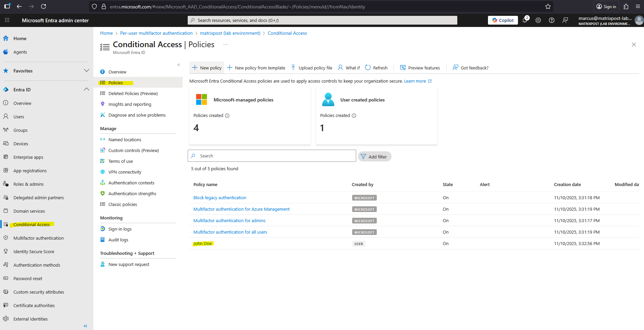Click the Add filter button

pos(374,157)
